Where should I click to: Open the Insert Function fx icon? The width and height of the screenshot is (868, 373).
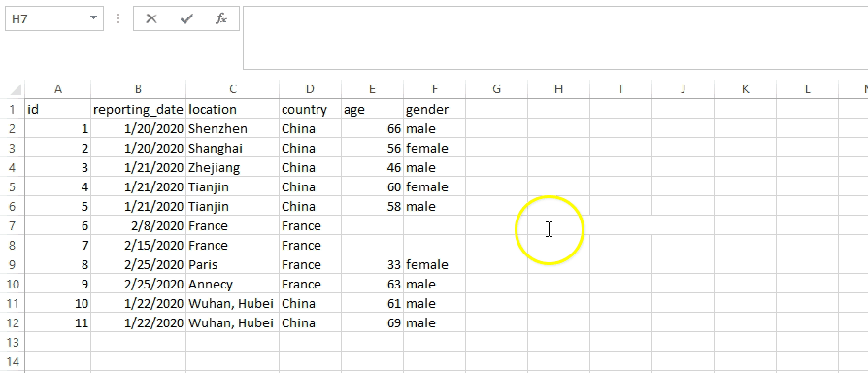[220, 18]
